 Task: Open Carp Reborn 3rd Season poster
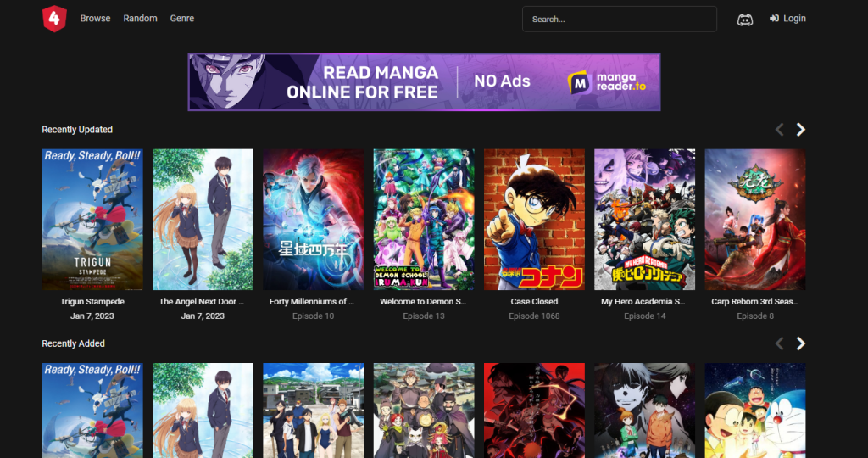pos(755,220)
